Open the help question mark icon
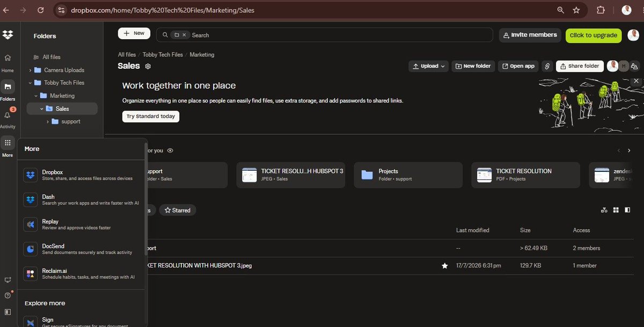 coord(8,295)
